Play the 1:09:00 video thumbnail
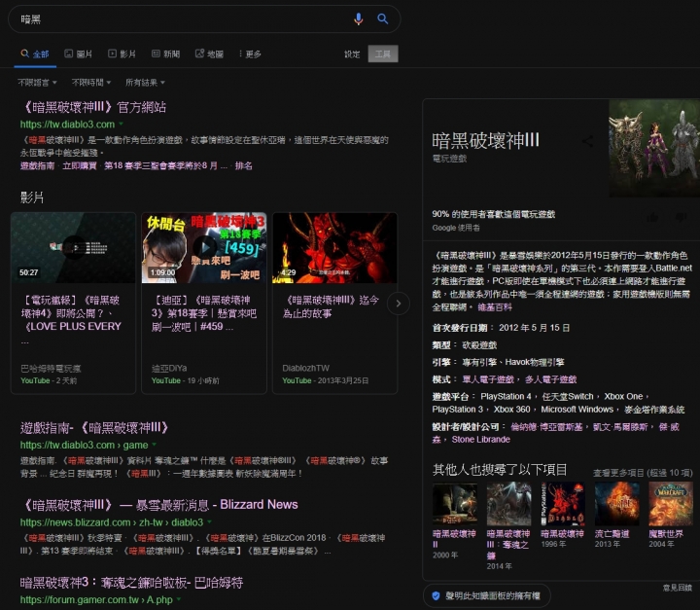700x610 pixels. pos(204,247)
